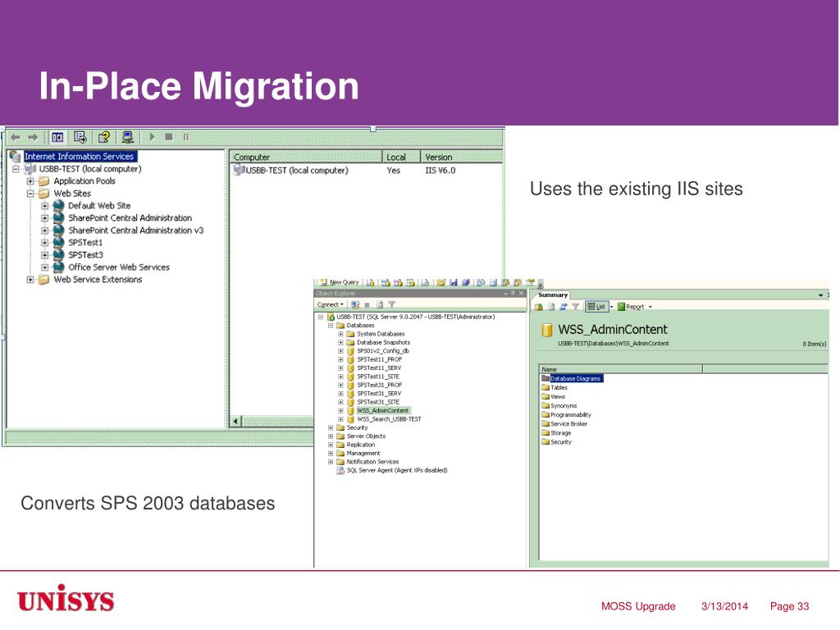Viewport: 840px width, 630px height.
Task: Click the Computer column header
Action: coord(306,157)
